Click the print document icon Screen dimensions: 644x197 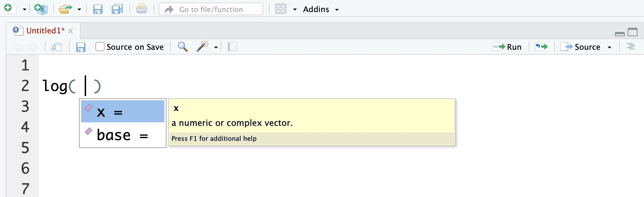pyautogui.click(x=141, y=9)
